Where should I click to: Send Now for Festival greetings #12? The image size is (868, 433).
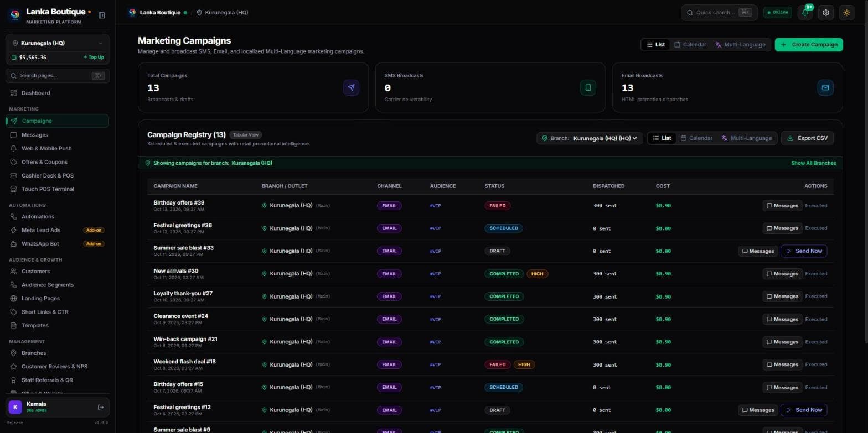pyautogui.click(x=804, y=410)
